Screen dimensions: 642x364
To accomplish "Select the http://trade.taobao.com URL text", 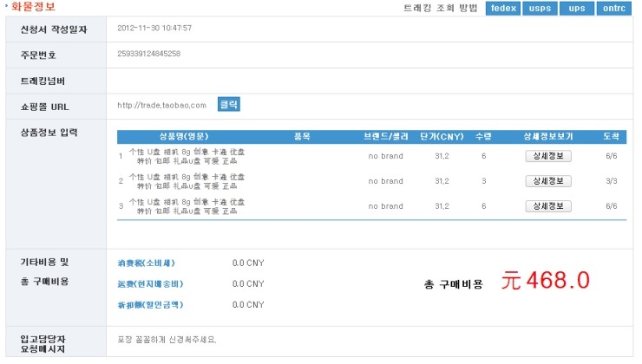I will tap(161, 105).
